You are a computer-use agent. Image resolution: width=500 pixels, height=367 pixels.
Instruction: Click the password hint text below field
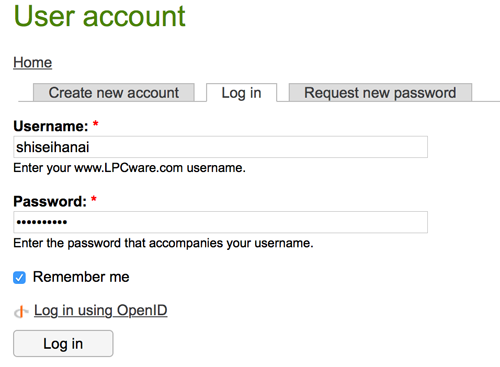click(x=163, y=243)
